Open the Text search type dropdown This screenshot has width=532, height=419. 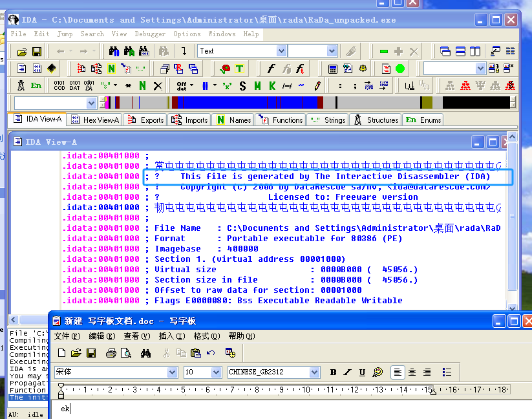pos(281,51)
